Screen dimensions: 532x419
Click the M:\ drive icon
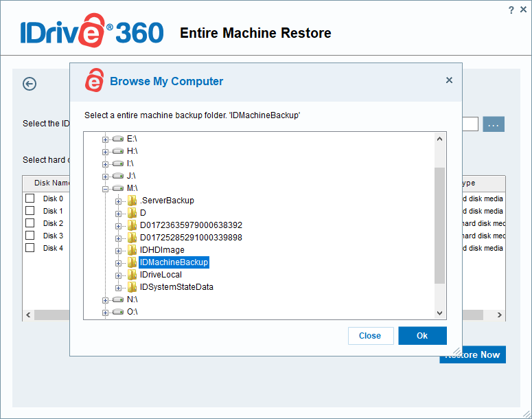coord(119,188)
